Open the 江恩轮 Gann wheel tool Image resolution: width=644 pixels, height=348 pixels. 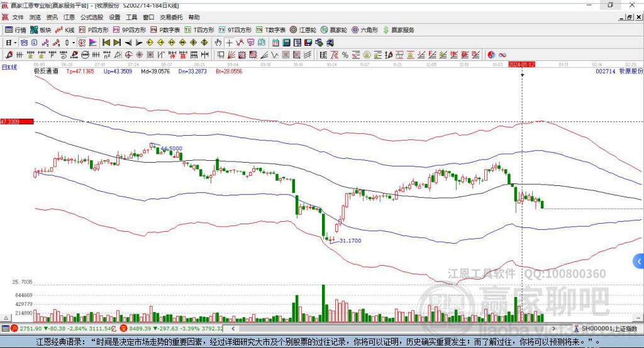303,30
